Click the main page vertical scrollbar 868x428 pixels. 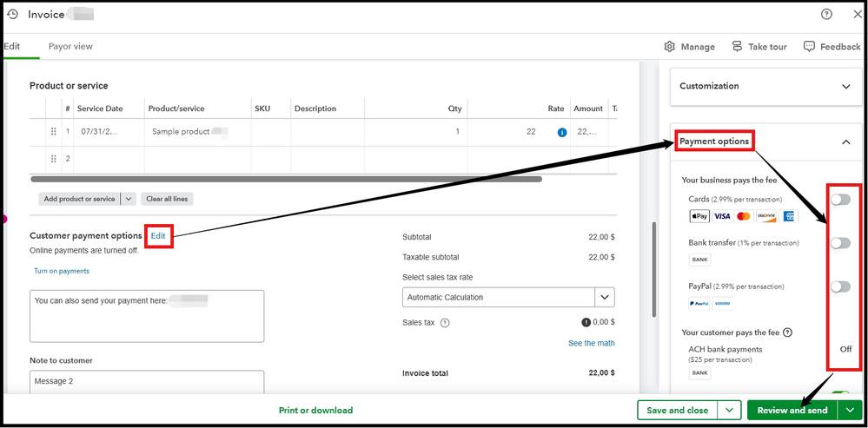tap(654, 270)
